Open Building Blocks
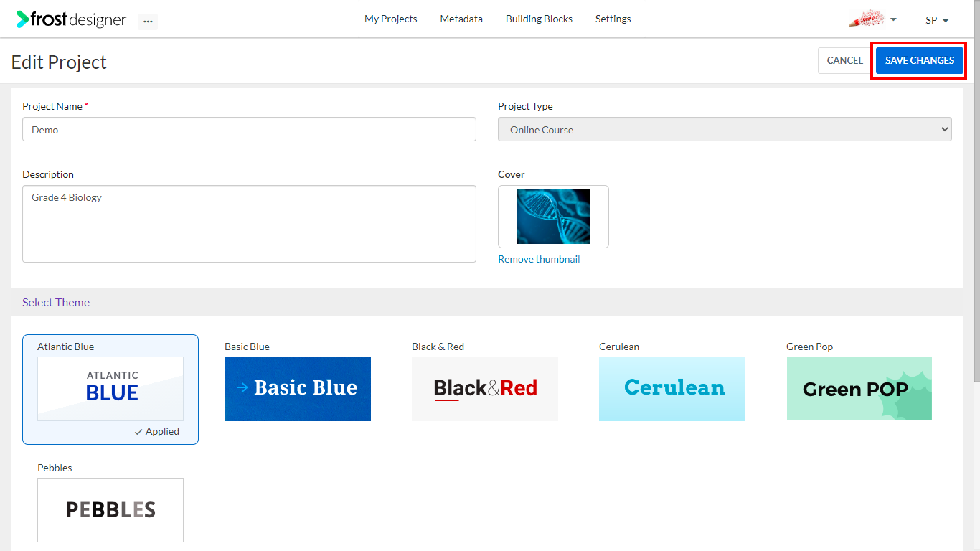Viewport: 980px width, 551px height. click(x=539, y=19)
